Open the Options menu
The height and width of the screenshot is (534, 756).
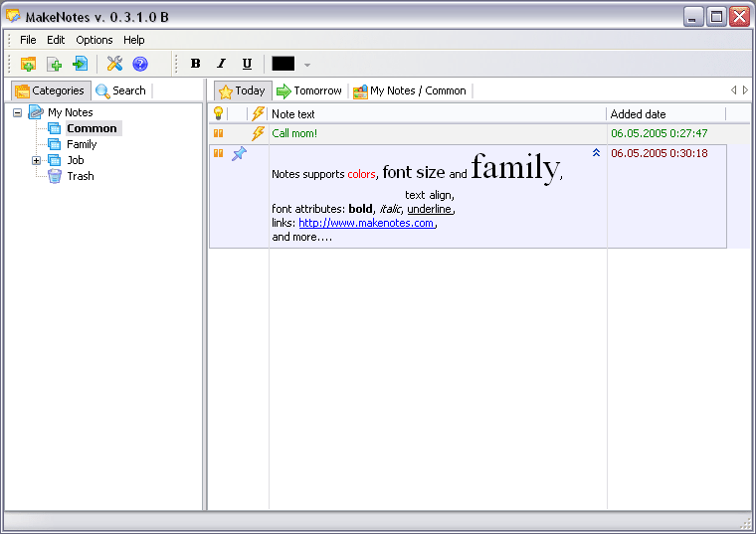[x=94, y=40]
